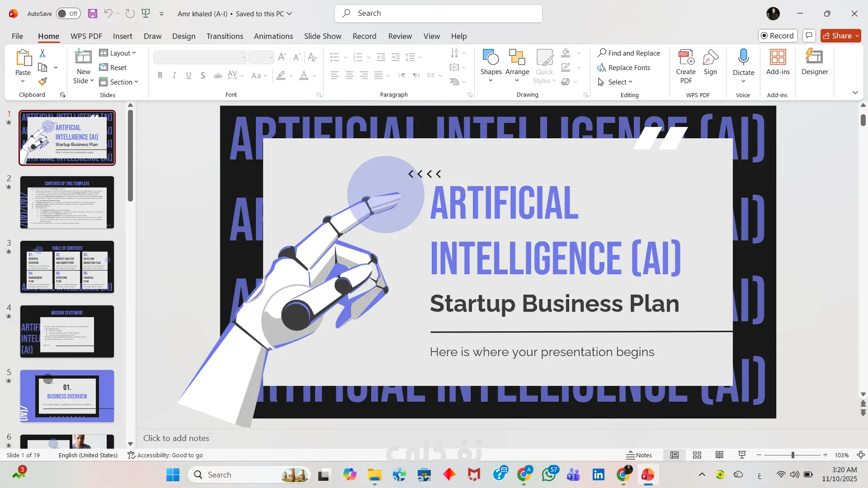Click Fit slide to window icon

(861, 455)
